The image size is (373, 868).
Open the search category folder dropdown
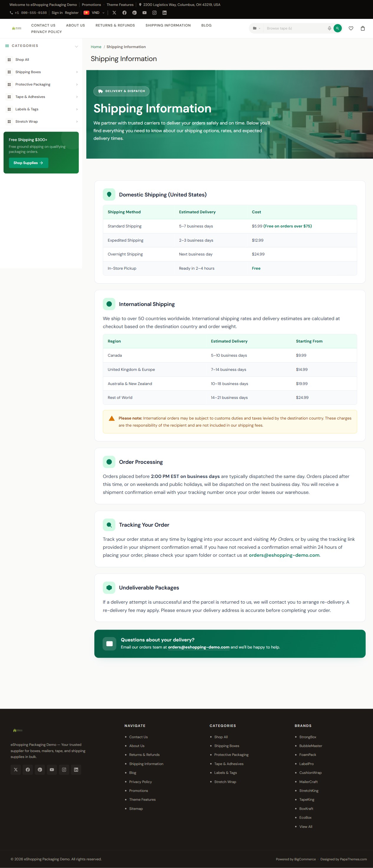[x=257, y=28]
